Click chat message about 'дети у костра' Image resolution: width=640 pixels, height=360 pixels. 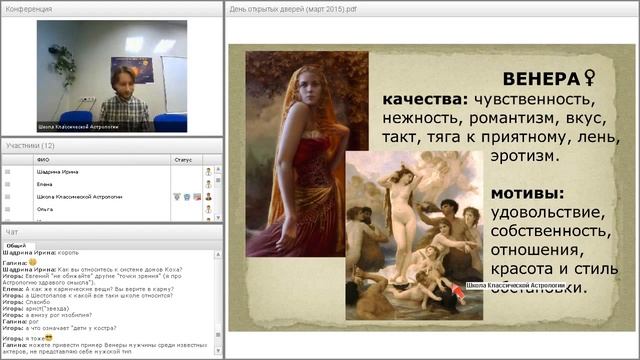coord(60,328)
